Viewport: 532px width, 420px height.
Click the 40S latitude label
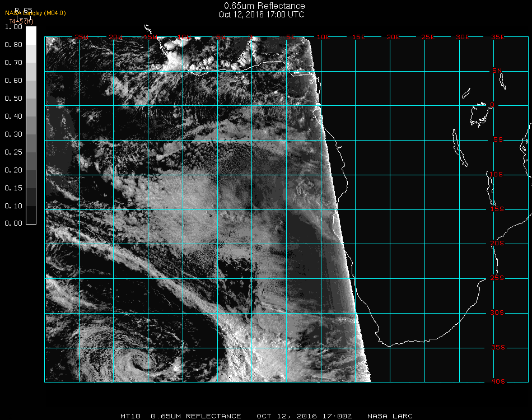[x=498, y=382]
